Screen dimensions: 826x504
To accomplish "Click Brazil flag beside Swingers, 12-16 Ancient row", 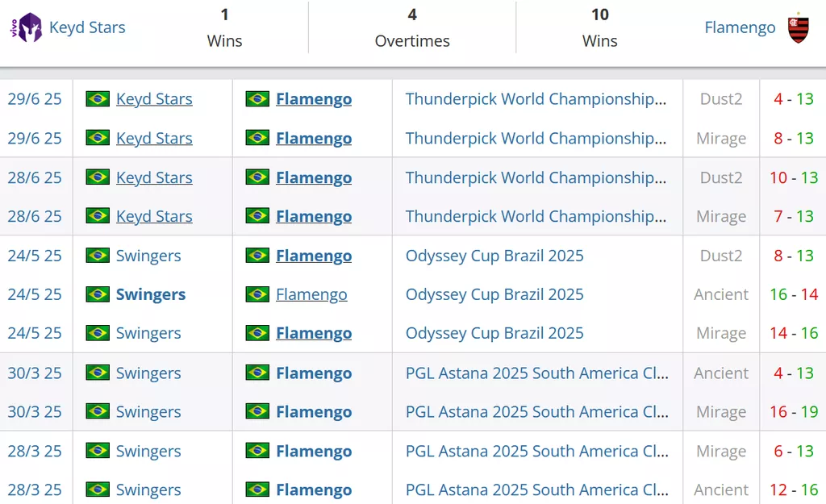I will 98,489.
